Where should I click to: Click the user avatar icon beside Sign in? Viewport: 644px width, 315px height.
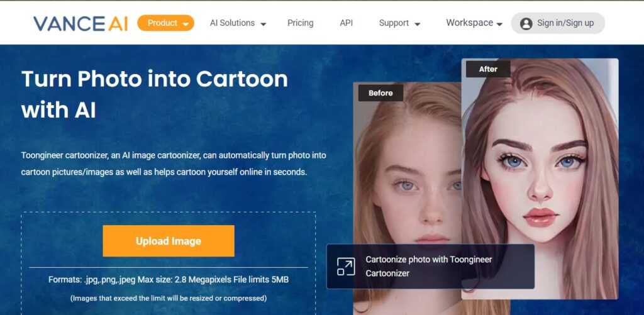click(526, 23)
